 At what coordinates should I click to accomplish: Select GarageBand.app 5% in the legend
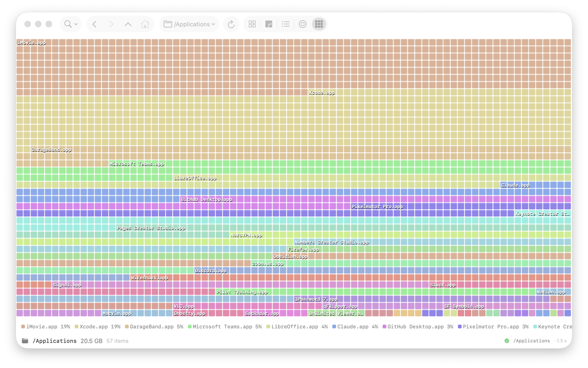pos(154,327)
